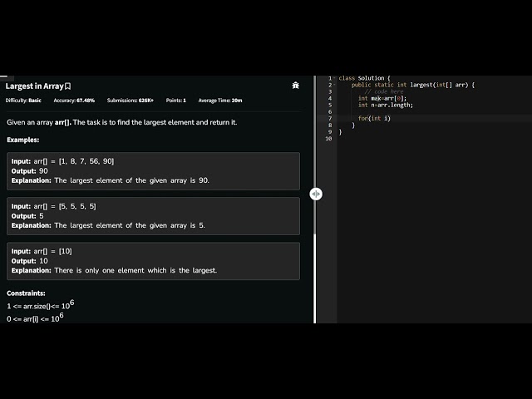Click the Constraints heading
Screen dimensions: 532x399
point(26,293)
